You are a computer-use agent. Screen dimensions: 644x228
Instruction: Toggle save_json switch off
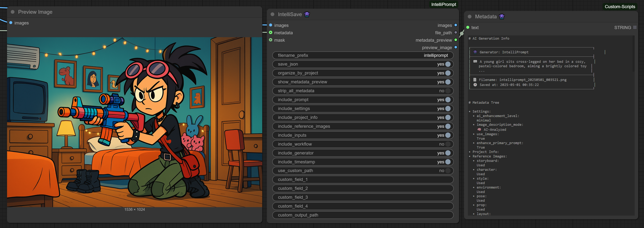click(x=448, y=64)
